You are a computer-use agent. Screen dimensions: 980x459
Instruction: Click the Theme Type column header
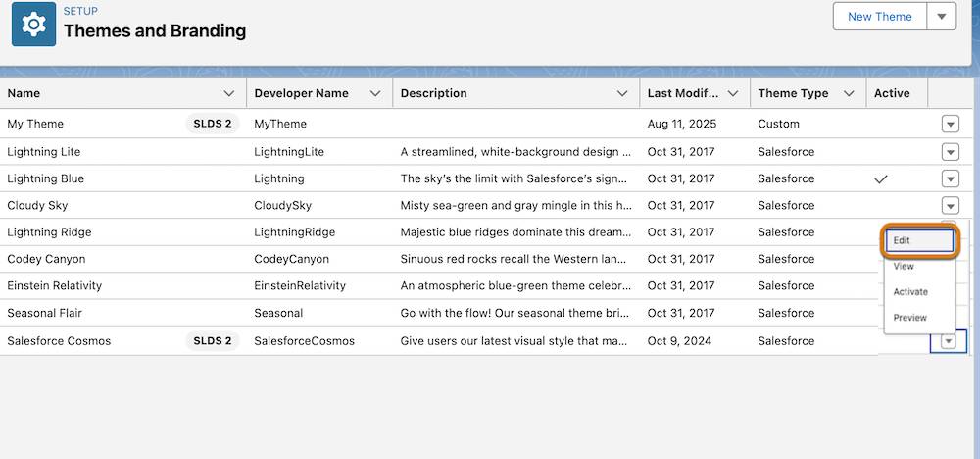[808, 93]
